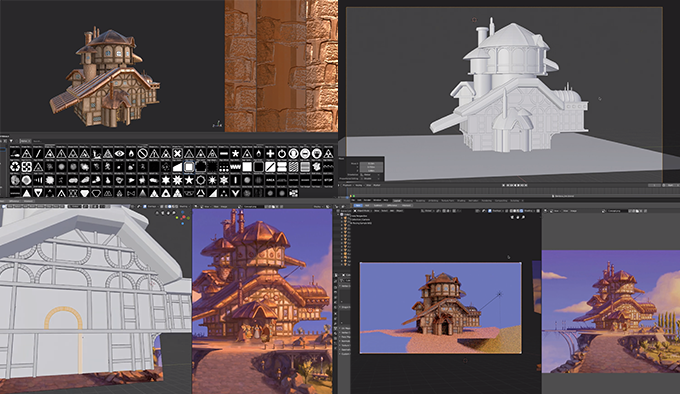Select the radiation warning triangle alpha
This screenshot has height=394, width=680.
coord(328,153)
